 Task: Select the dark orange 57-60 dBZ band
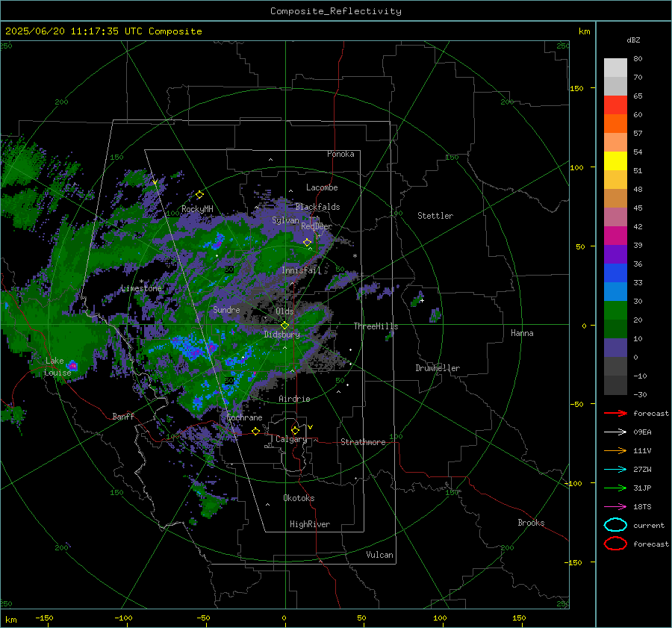[x=615, y=124]
